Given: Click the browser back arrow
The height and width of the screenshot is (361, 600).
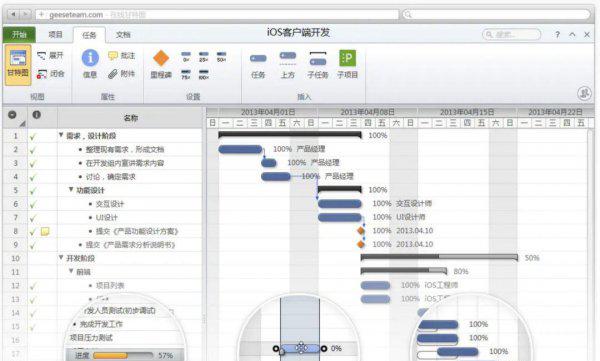Looking at the screenshot, I should point(13,15).
